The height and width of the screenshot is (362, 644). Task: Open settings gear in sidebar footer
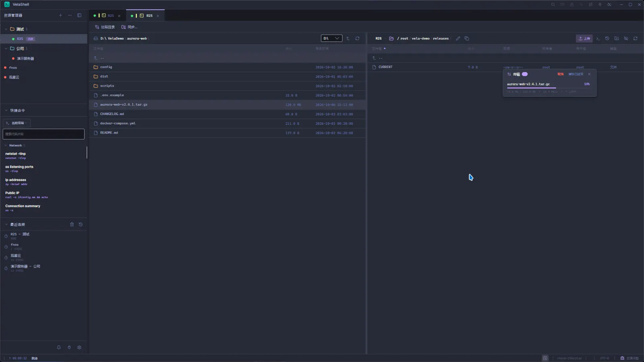coord(79,347)
